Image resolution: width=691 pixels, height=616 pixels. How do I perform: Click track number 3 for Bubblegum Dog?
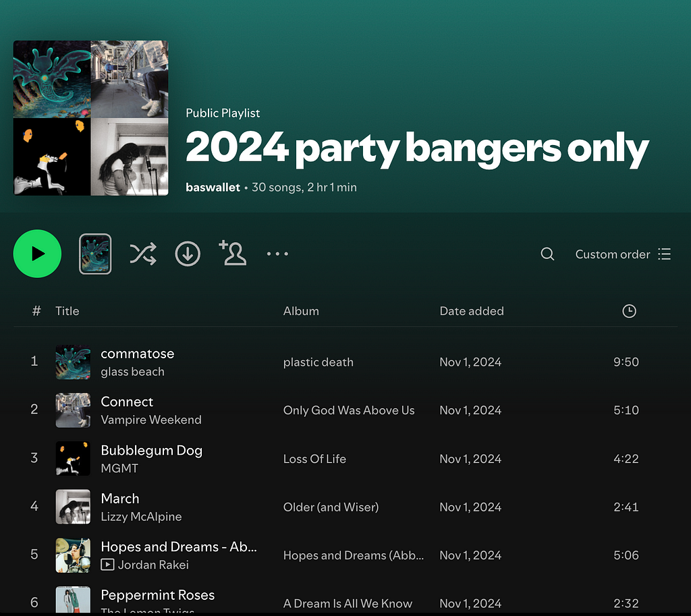pos(34,458)
